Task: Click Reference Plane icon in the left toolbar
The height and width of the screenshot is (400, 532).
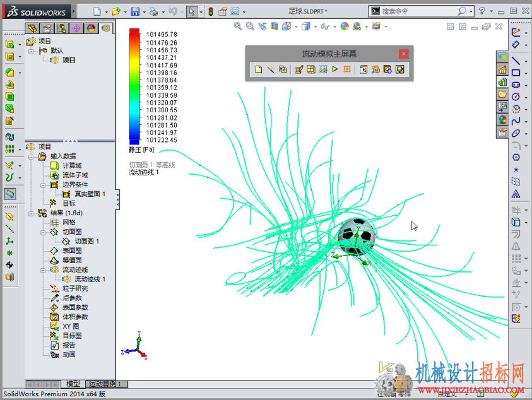Action: (9, 216)
